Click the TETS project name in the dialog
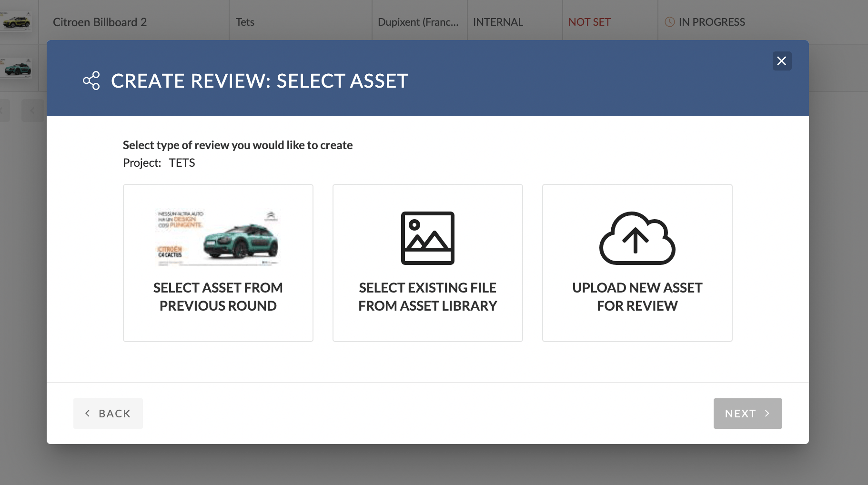The width and height of the screenshot is (868, 485). (182, 163)
